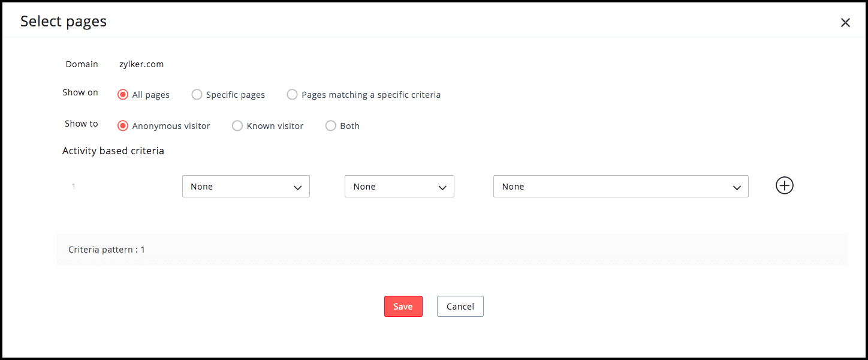Add a new criteria row with plus icon
Viewport: 868px width, 360px height.
click(x=784, y=186)
